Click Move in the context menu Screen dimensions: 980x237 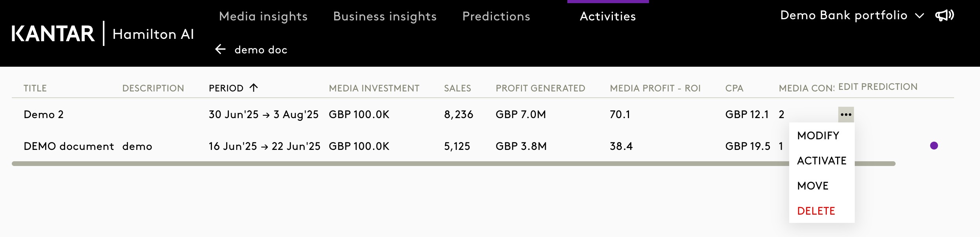[813, 186]
